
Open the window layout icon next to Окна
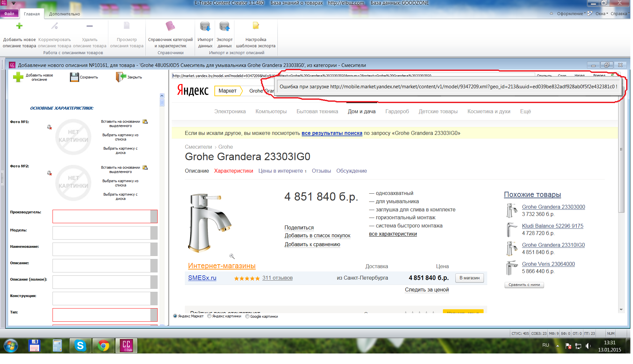tap(590, 13)
